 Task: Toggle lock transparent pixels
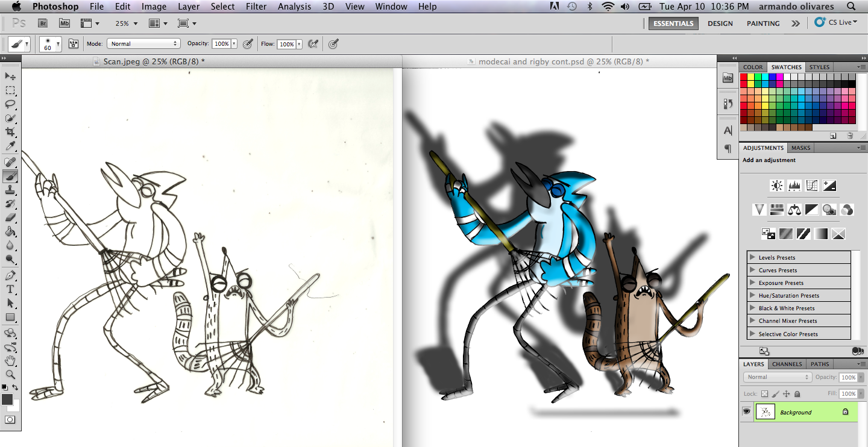pyautogui.click(x=764, y=393)
